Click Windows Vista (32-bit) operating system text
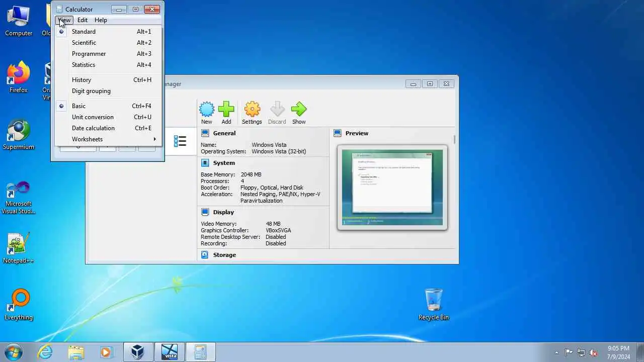The width and height of the screenshot is (644, 362). (279, 151)
